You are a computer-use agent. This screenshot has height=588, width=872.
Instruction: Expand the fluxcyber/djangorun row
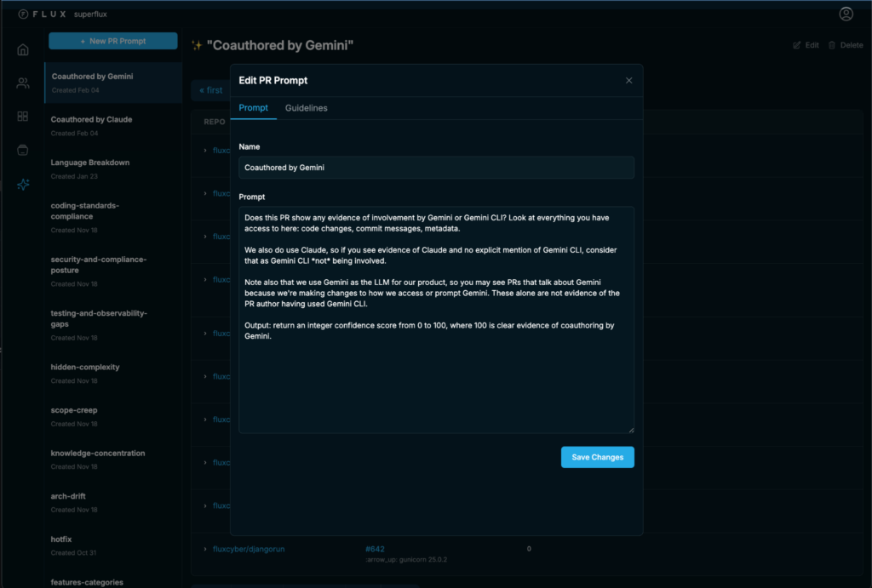pos(205,549)
